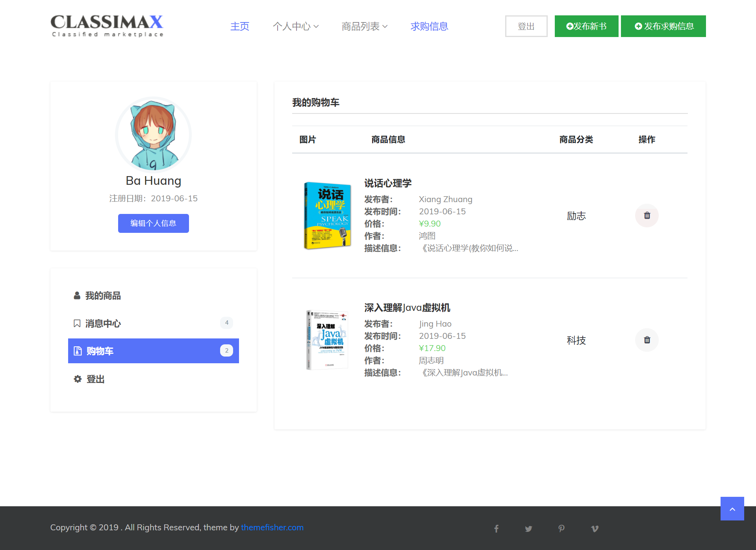Click the Vimeo icon in footer
This screenshot has width=756, height=550.
pyautogui.click(x=595, y=528)
